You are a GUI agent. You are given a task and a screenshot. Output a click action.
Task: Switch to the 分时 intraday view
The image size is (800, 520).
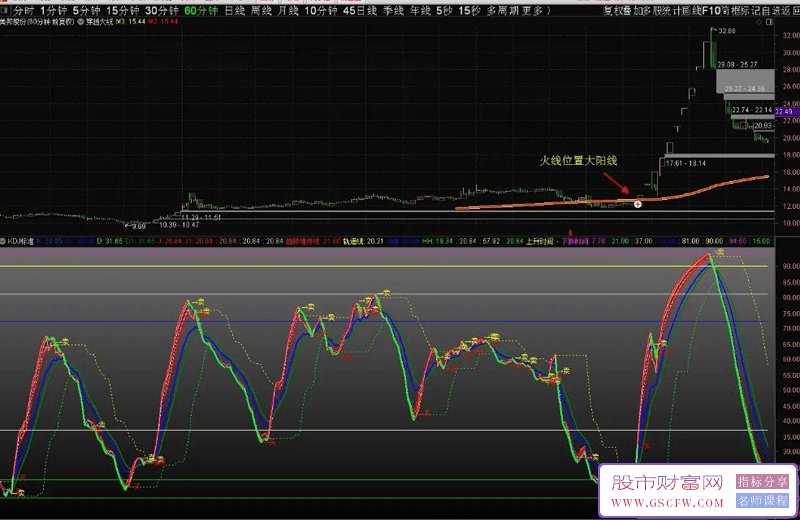(x=23, y=10)
